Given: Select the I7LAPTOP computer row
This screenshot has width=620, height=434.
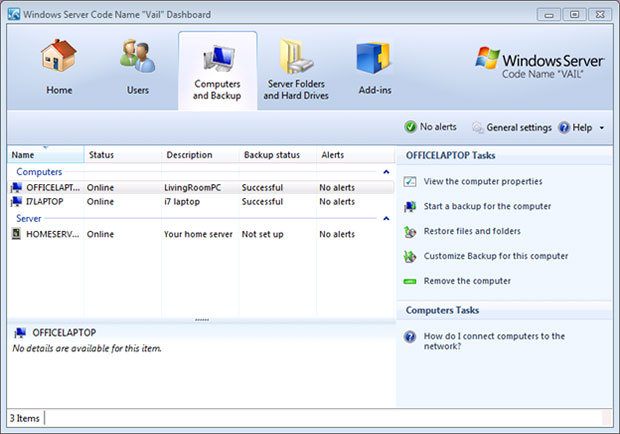Looking at the screenshot, I should click(201, 202).
